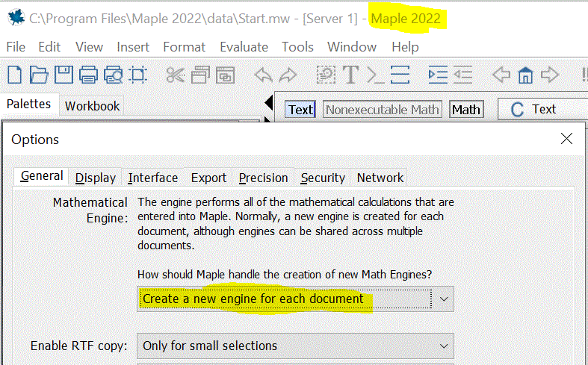Open the Enable RTF copy dropdown
588x365 pixels.
click(295, 346)
